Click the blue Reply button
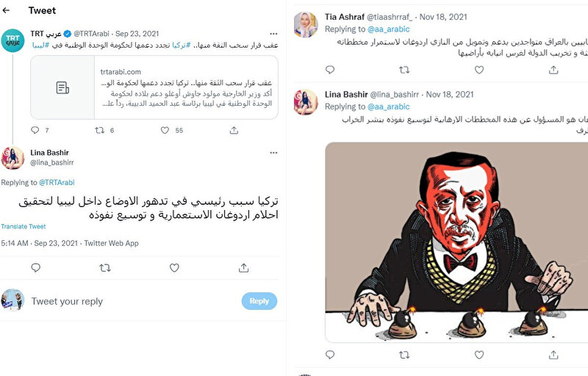 [259, 301]
